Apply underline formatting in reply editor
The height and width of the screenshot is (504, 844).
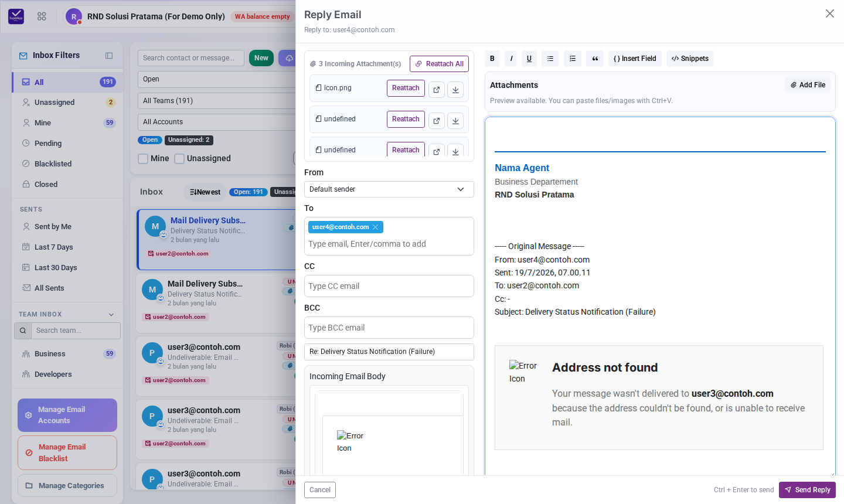pos(529,59)
